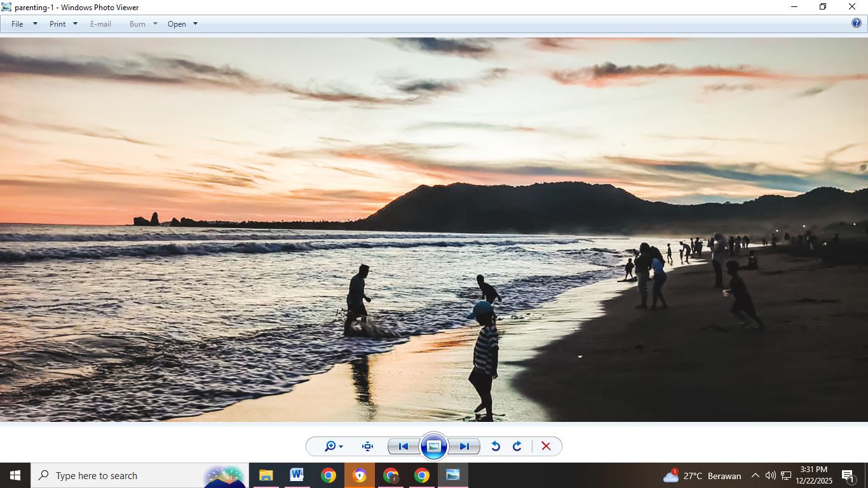Expand the Open dropdown arrow
The image size is (868, 488).
(195, 24)
